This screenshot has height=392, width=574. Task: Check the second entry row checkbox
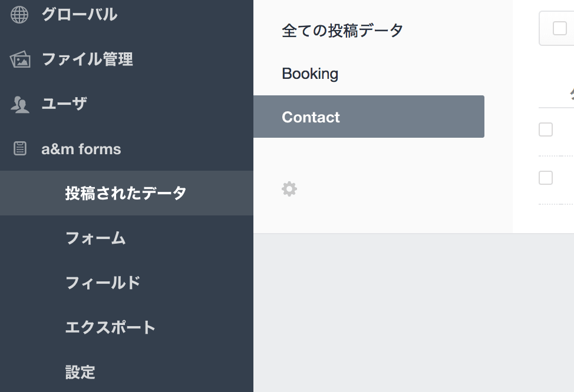pyautogui.click(x=546, y=178)
